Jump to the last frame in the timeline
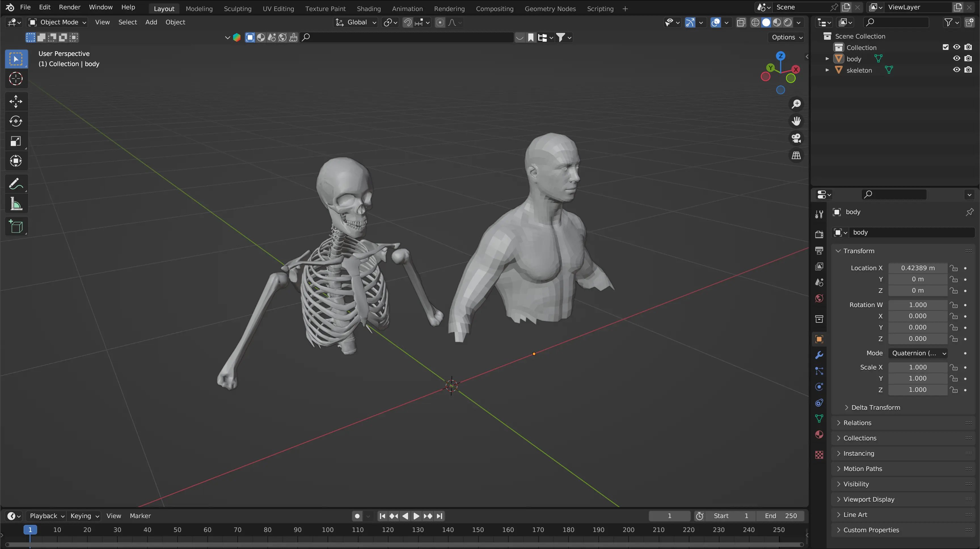980x549 pixels. (440, 516)
